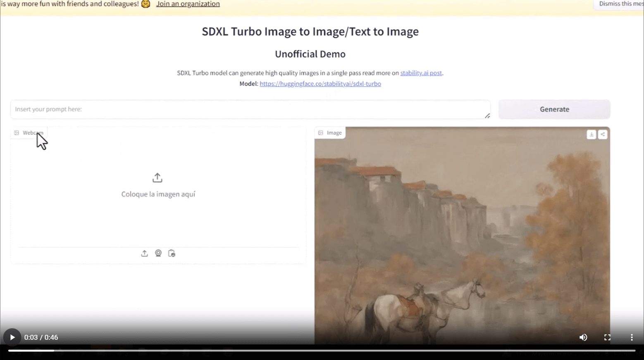Screen dimensions: 644x360
Task: Select clipboard paste source icon
Action: pos(172,253)
